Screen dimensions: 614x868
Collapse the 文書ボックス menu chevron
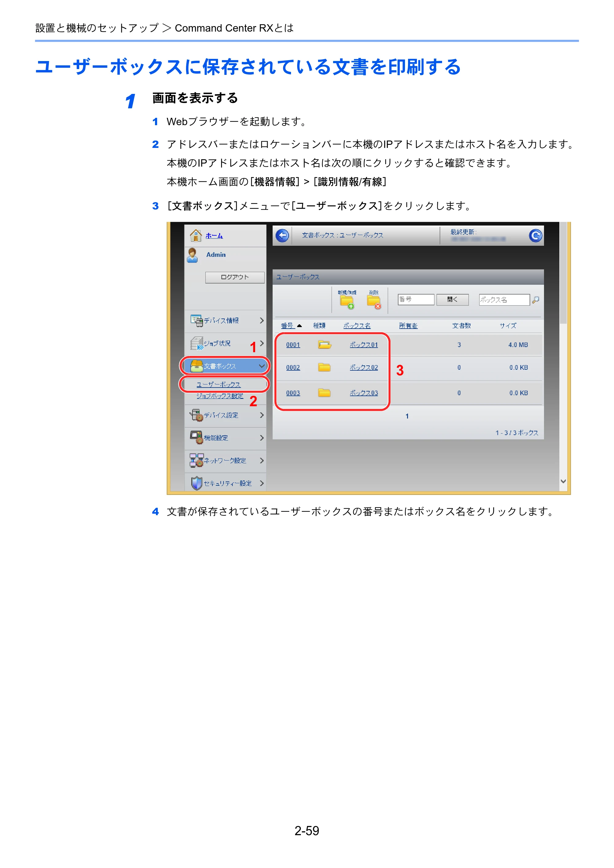[262, 366]
